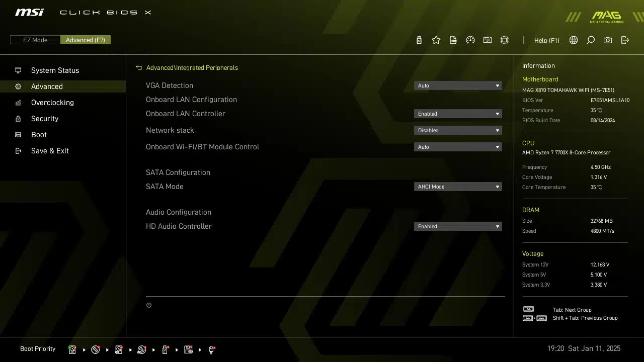Open the VGA Detection dropdown
The height and width of the screenshot is (362, 644).
pos(458,85)
